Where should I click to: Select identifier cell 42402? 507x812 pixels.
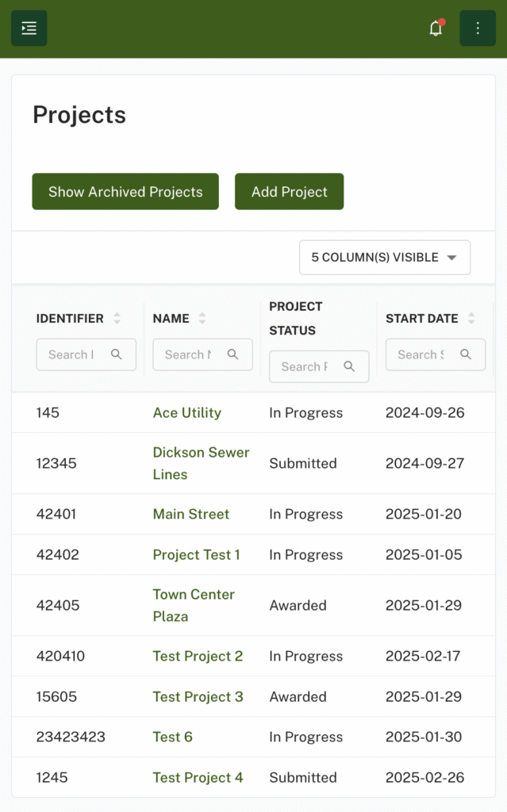[58, 554]
